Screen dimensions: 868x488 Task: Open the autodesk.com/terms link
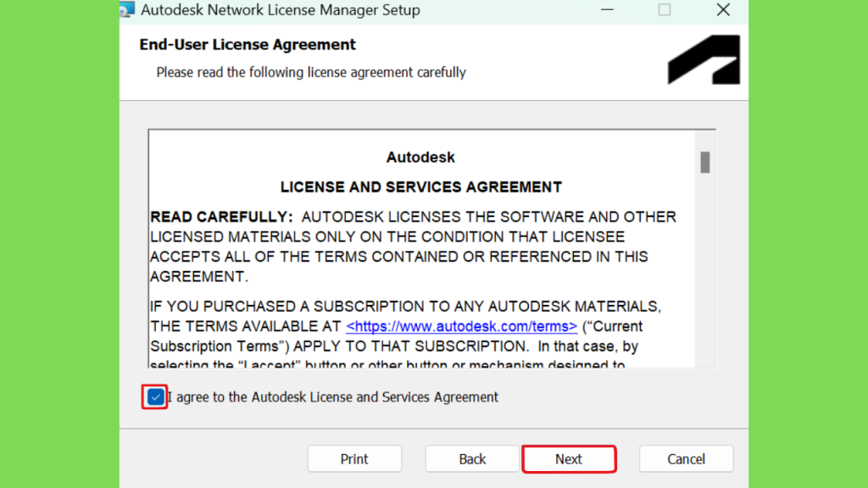click(462, 326)
